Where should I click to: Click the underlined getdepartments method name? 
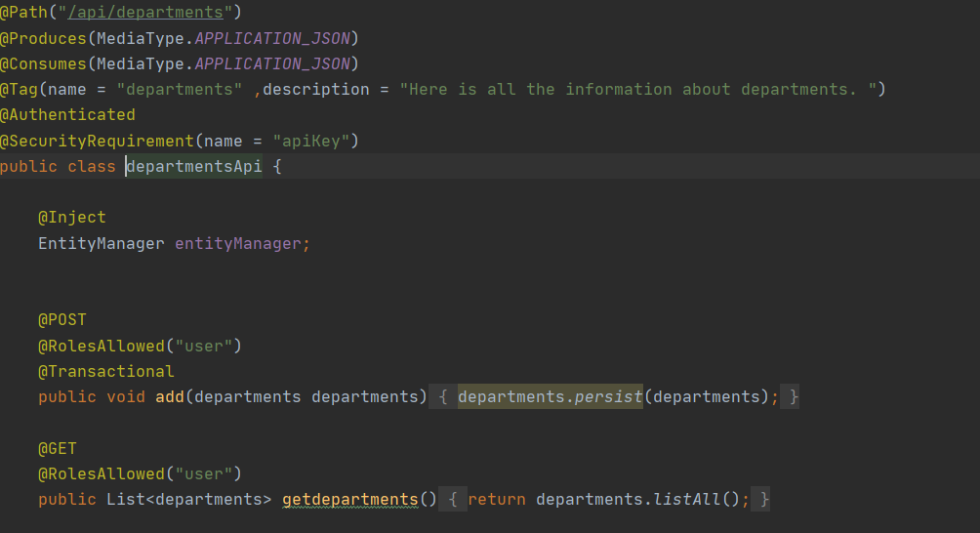click(350, 500)
